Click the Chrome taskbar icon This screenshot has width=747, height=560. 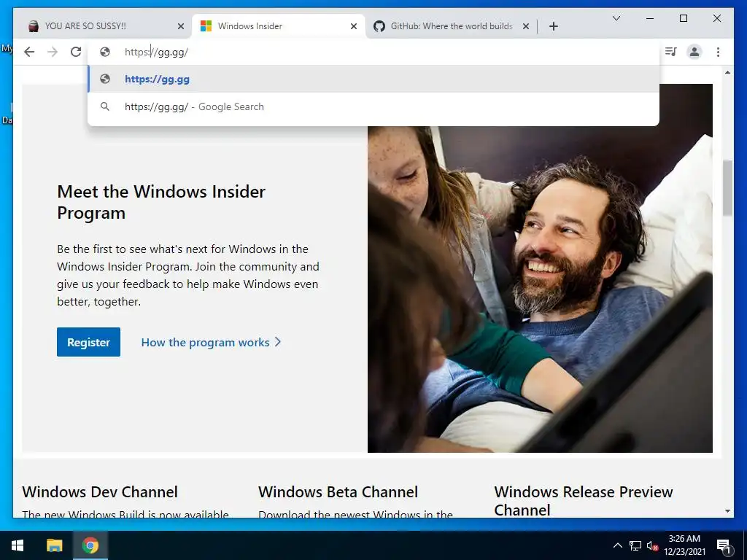[90, 545]
